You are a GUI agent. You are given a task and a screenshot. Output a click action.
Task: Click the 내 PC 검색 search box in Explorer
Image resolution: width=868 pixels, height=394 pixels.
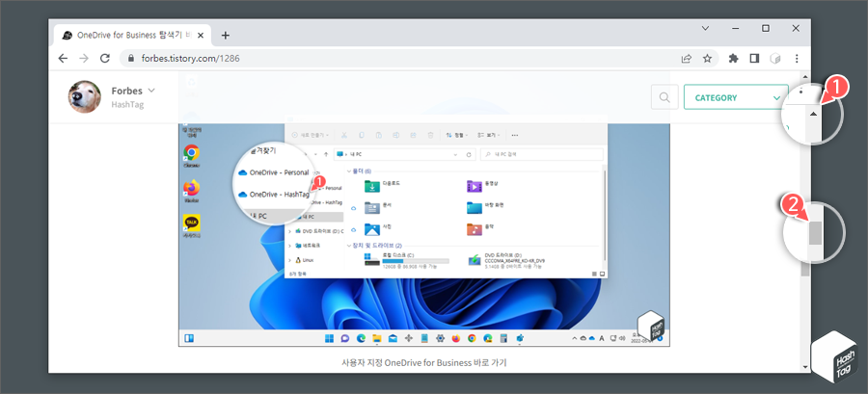click(541, 155)
